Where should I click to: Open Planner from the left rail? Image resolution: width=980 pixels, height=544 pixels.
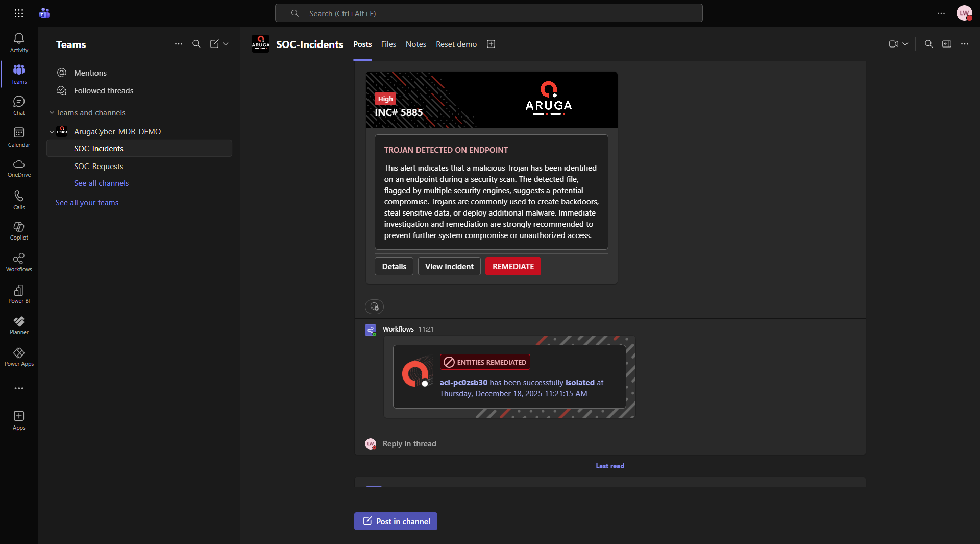[19, 325]
